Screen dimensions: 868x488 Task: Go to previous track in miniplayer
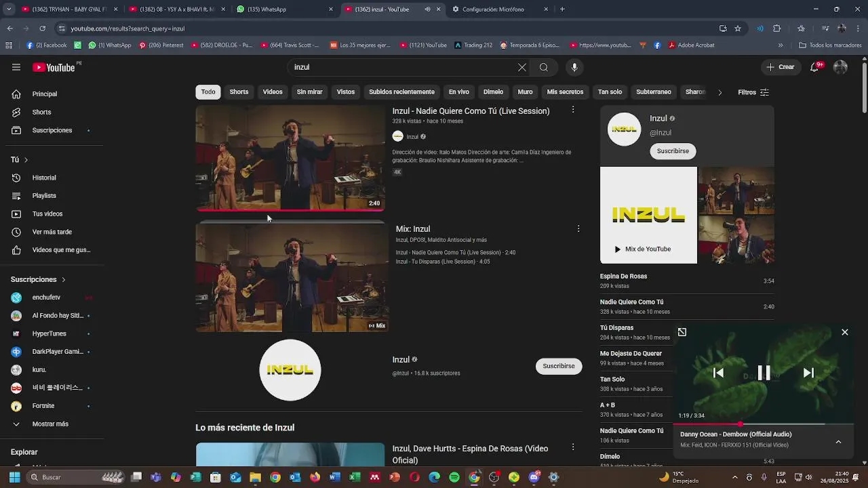pos(719,373)
